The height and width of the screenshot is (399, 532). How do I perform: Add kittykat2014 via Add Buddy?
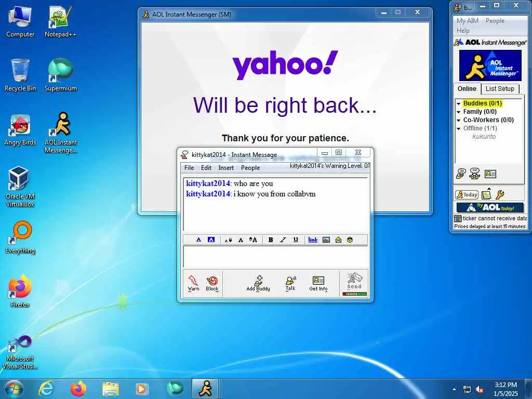tap(258, 283)
